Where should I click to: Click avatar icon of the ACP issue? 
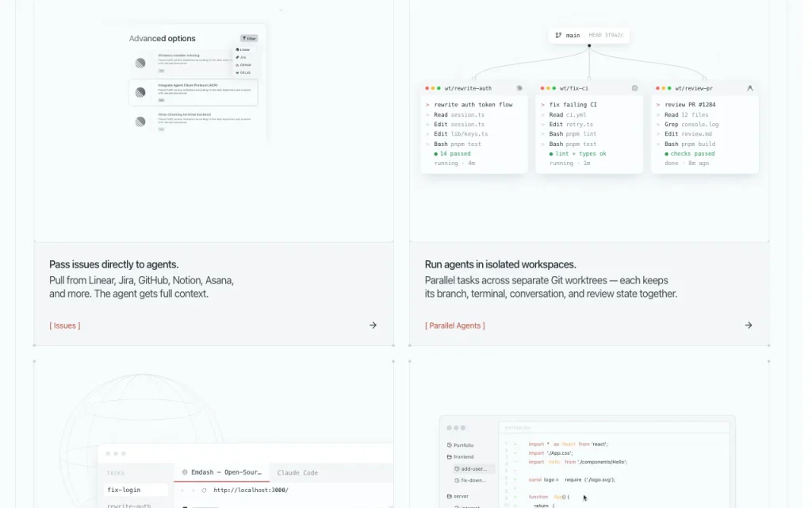coord(140,92)
